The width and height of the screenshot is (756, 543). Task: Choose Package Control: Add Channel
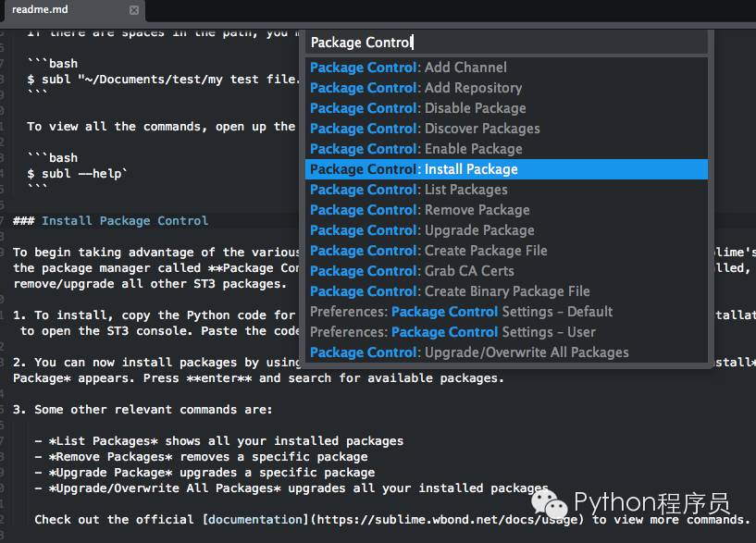coord(506,68)
